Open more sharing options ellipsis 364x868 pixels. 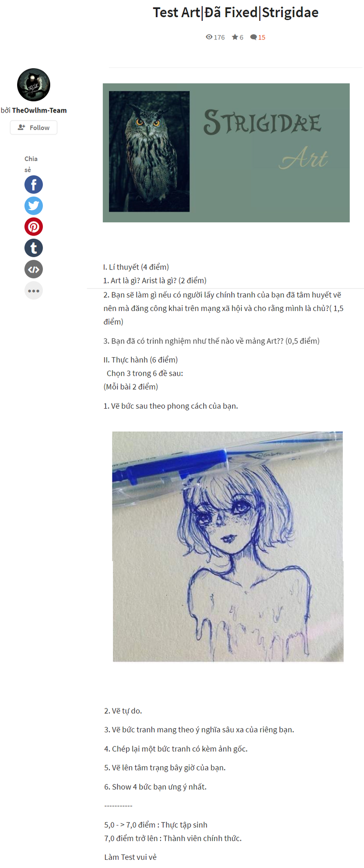point(33,290)
